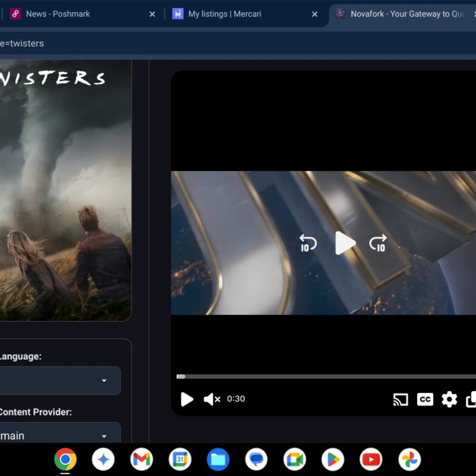The width and height of the screenshot is (476, 476).
Task: Close the News - Poshmark tab
Action: click(152, 14)
